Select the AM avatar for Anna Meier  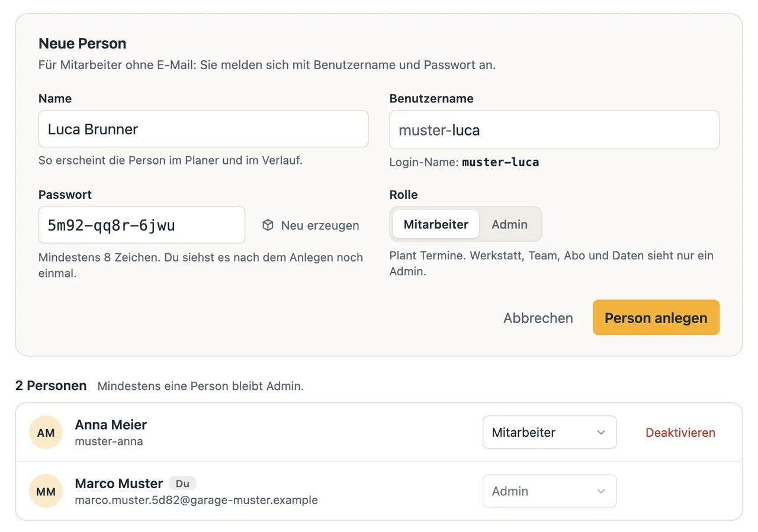click(46, 433)
